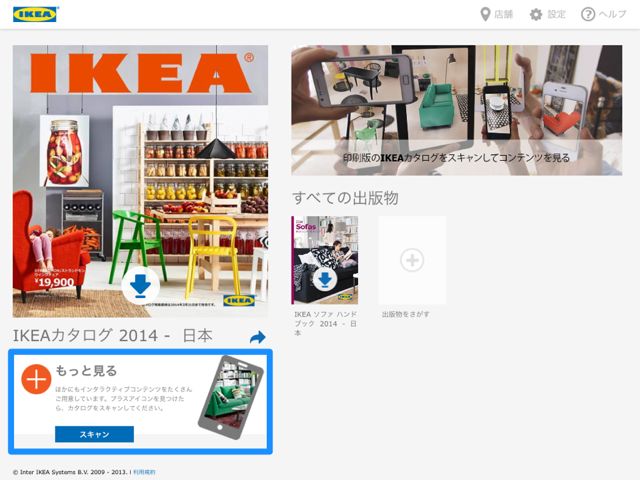Click the blue スキャン button
This screenshot has width=640, height=480.
94,434
